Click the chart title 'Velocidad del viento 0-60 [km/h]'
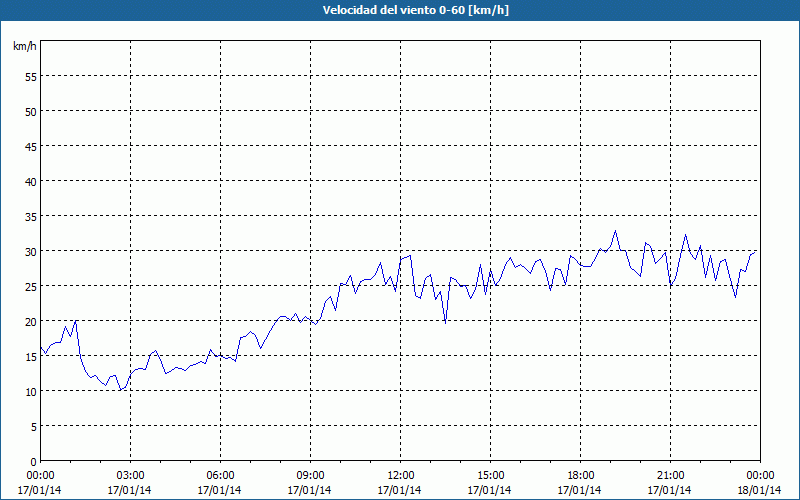The height and width of the screenshot is (500, 800). [x=415, y=10]
